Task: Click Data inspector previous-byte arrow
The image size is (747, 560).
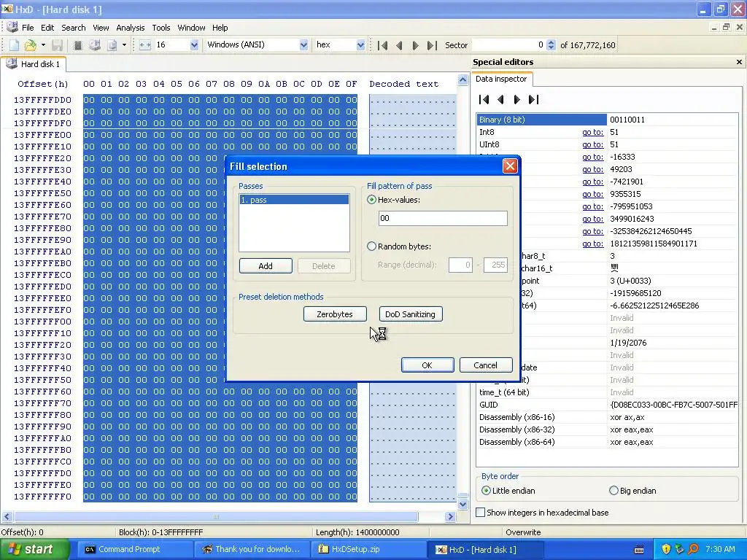Action: tap(500, 99)
